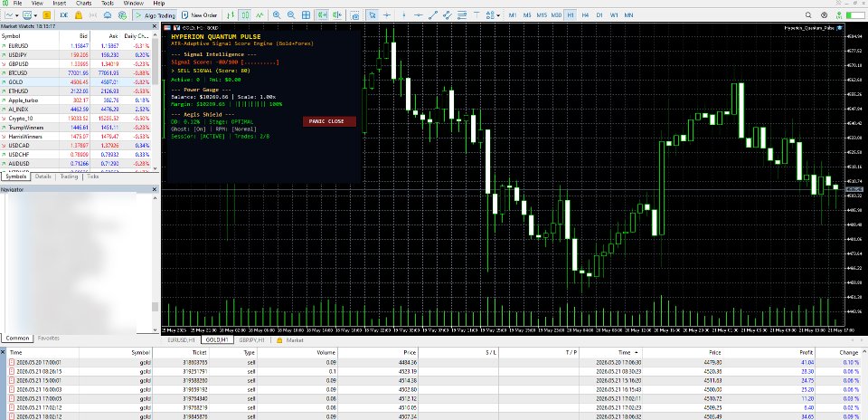Toggle chart shift from right edge

tap(337, 15)
